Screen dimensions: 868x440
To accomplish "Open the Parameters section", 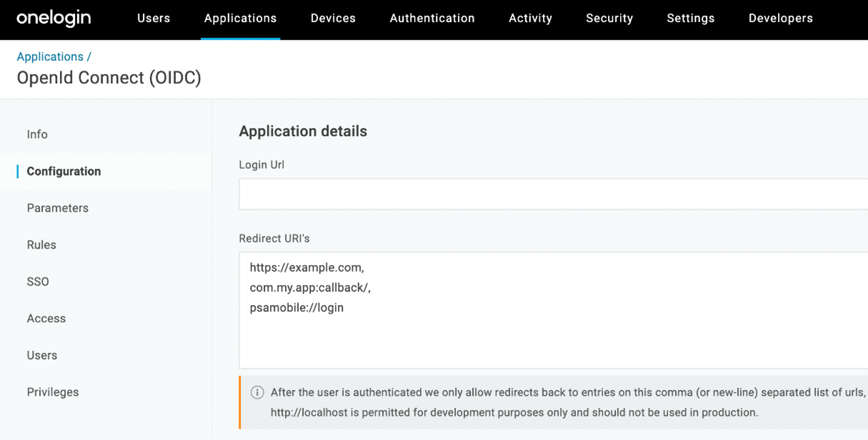I will click(x=57, y=208).
